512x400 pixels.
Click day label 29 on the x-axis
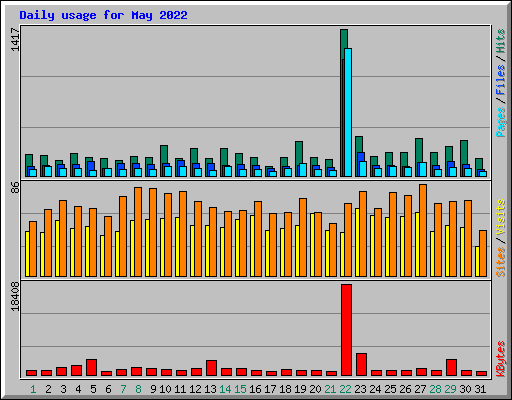click(450, 389)
